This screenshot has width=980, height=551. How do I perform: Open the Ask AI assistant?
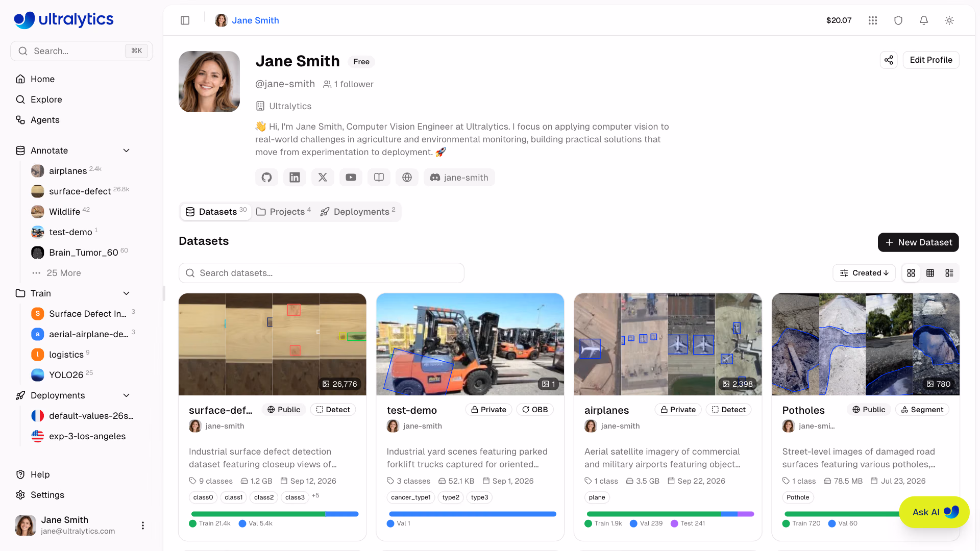[x=934, y=512]
